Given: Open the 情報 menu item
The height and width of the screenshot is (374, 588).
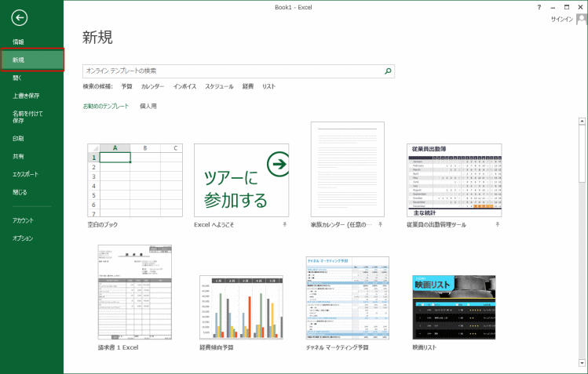Looking at the screenshot, I should (18, 42).
